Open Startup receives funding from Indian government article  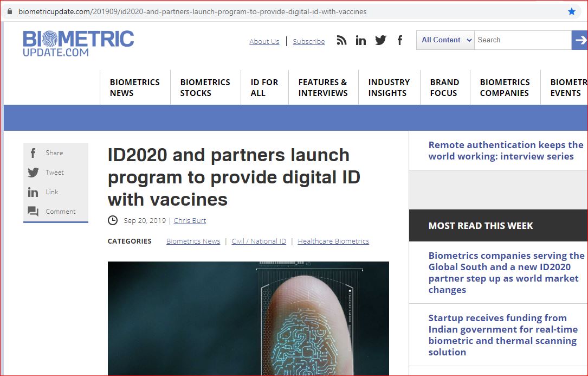pyautogui.click(x=503, y=335)
